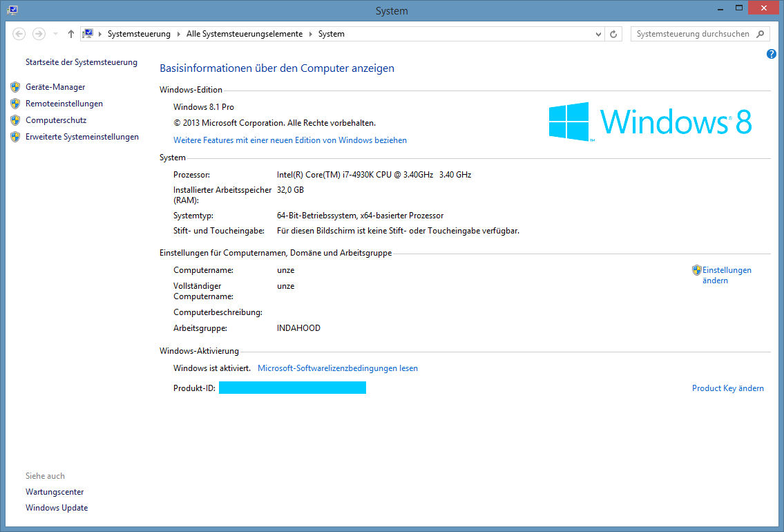Select Computername value unze

coord(285,270)
